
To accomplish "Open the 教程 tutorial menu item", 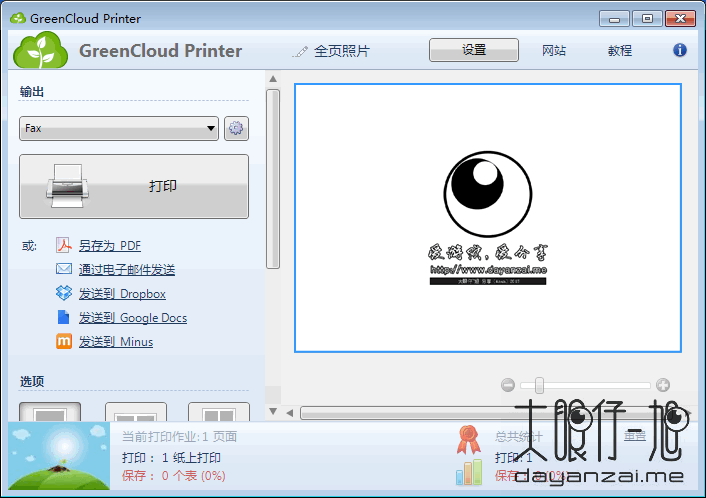I will (620, 50).
